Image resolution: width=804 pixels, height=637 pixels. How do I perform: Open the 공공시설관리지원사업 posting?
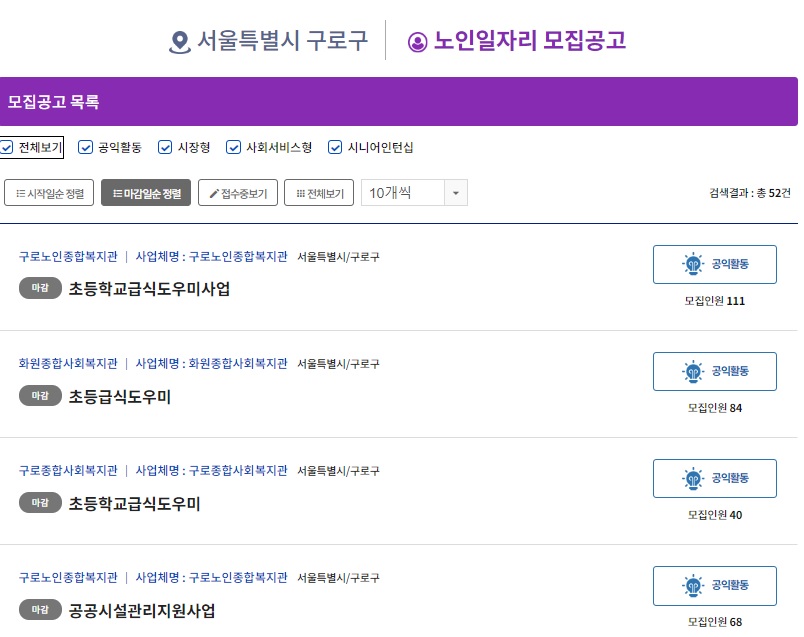[142, 611]
